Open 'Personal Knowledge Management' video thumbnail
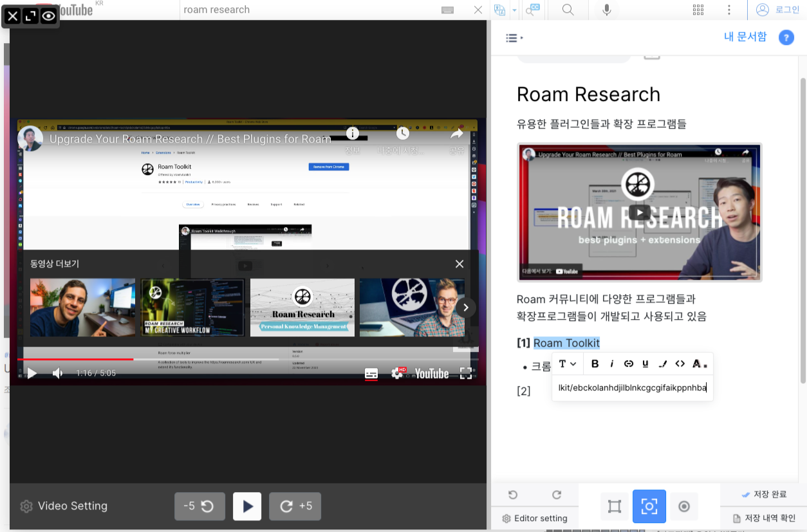 [302, 307]
